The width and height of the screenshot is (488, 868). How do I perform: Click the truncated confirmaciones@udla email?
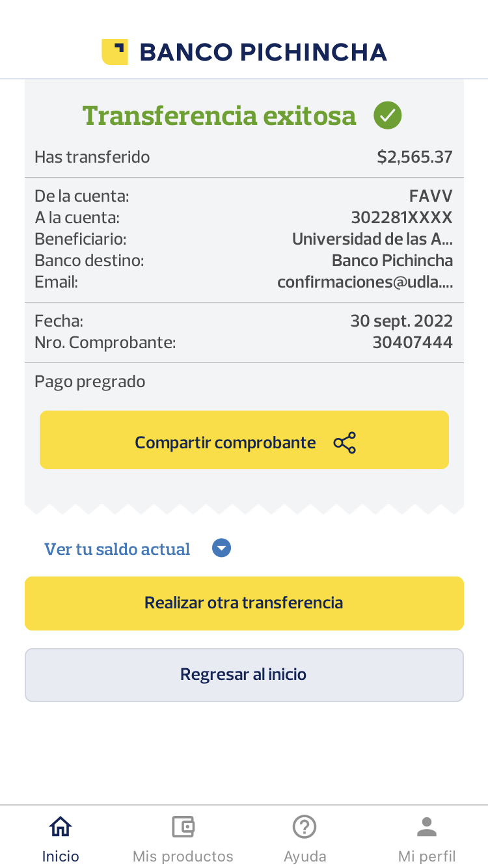(x=365, y=282)
